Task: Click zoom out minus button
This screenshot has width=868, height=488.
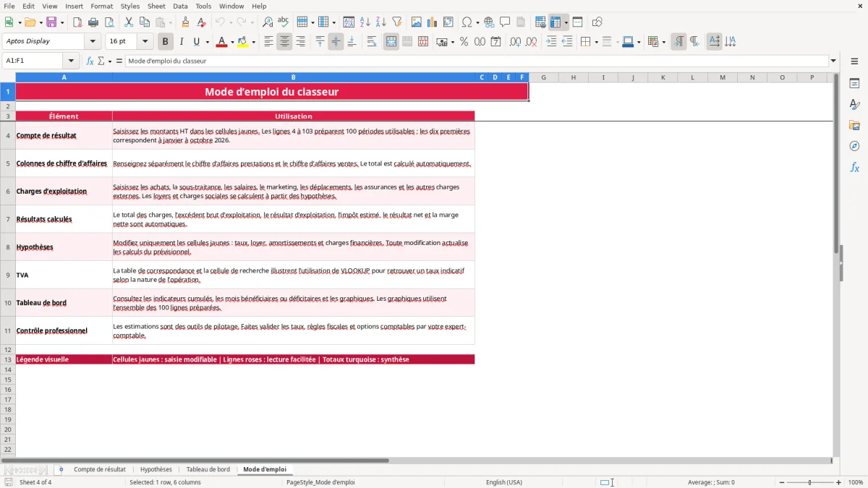Action: click(x=781, y=482)
